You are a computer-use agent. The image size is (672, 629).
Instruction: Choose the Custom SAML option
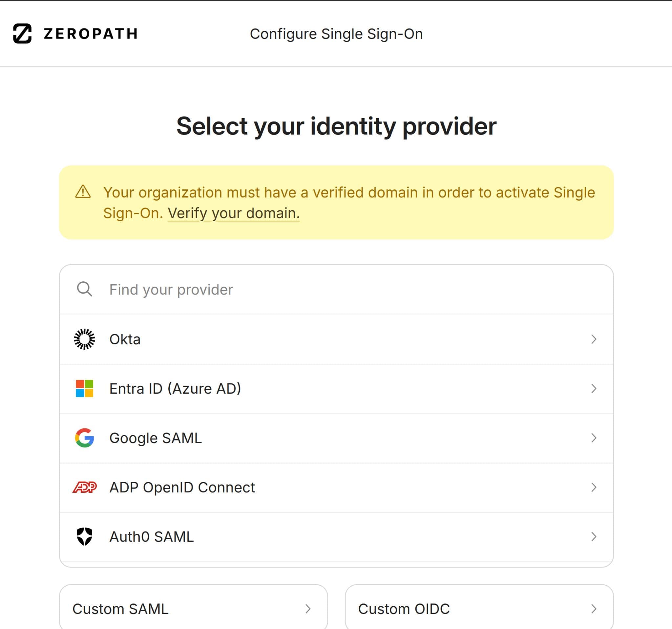tap(193, 609)
